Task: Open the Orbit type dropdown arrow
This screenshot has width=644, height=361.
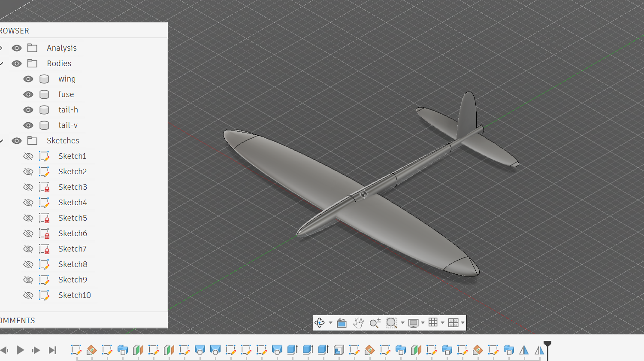Action: [x=330, y=323]
